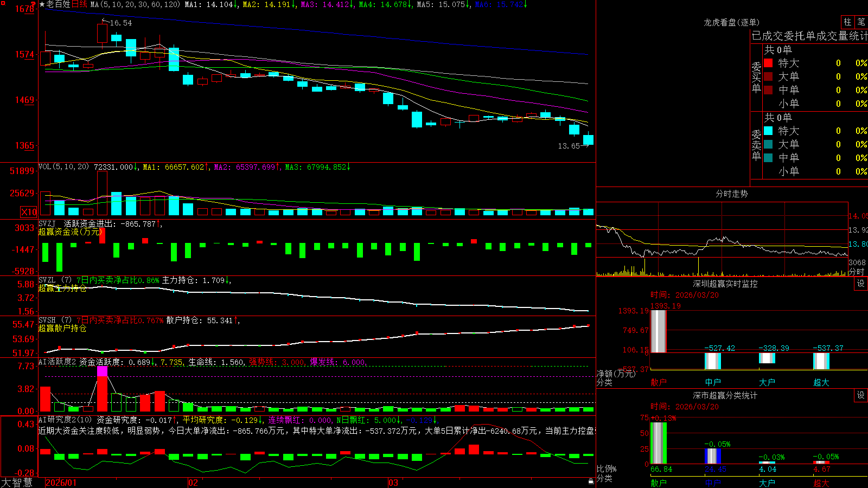Click the 已成交委托单成交量统计 header
The width and height of the screenshot is (868, 488).
pos(809,36)
